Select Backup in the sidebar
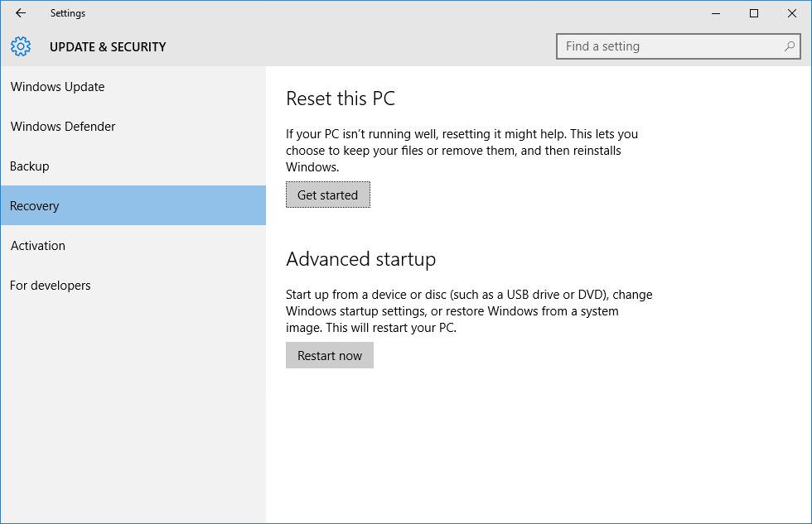The width and height of the screenshot is (812, 524). [133, 166]
